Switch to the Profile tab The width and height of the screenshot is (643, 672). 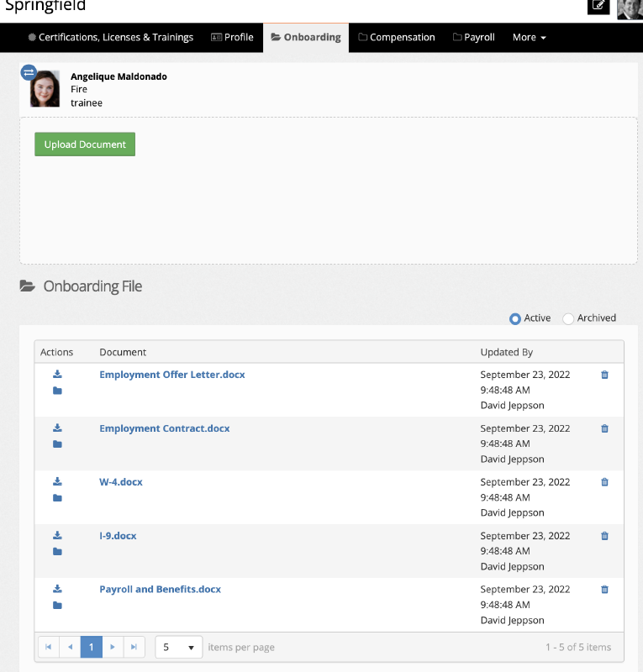(232, 37)
